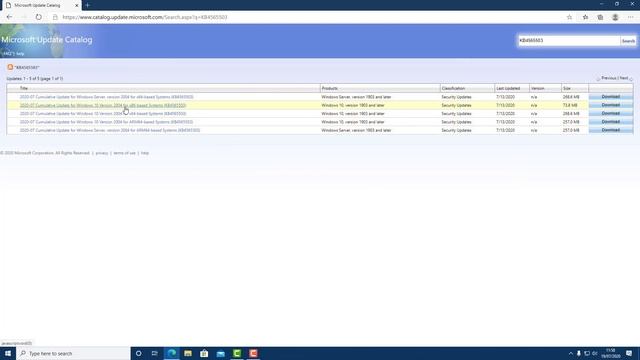Download the 73.8 MB Windows 10 x86 update
Image resolution: width=640 pixels, height=360 pixels.
(611, 105)
